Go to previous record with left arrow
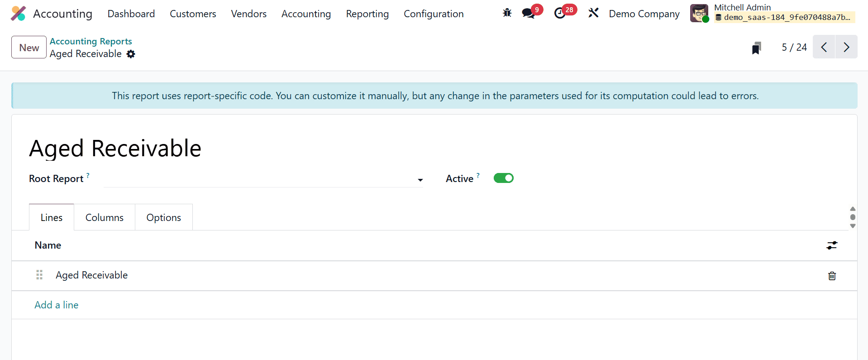868x360 pixels. (x=824, y=47)
